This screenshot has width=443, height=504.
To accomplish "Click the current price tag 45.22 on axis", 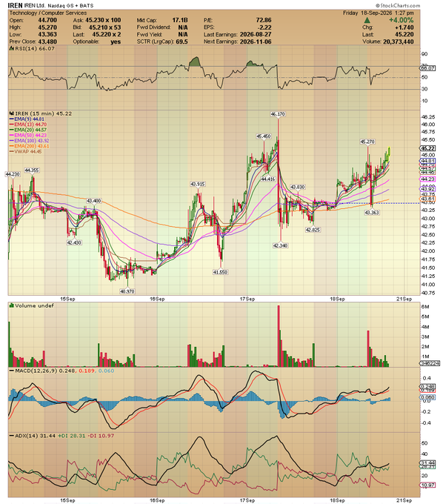I will [428, 148].
